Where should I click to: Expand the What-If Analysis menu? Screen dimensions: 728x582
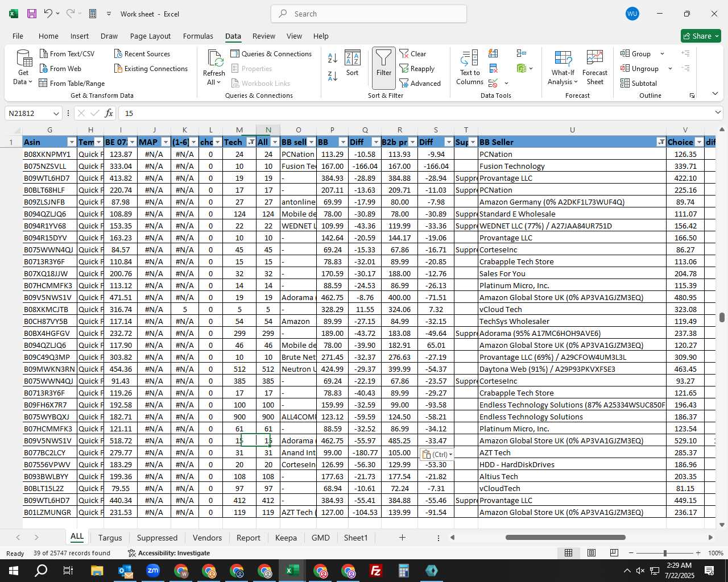[563, 67]
